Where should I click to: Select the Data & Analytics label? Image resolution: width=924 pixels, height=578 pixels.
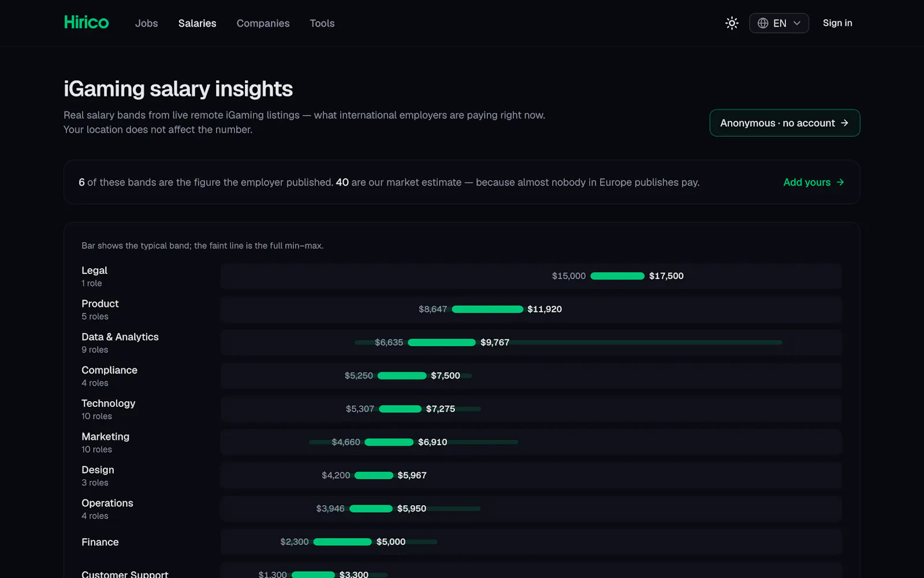pos(120,337)
